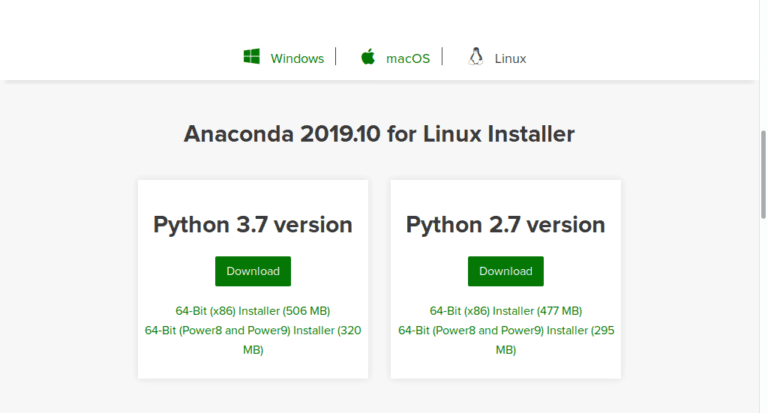This screenshot has width=768, height=413.
Task: Click the Windows logo icon
Action: click(x=252, y=56)
